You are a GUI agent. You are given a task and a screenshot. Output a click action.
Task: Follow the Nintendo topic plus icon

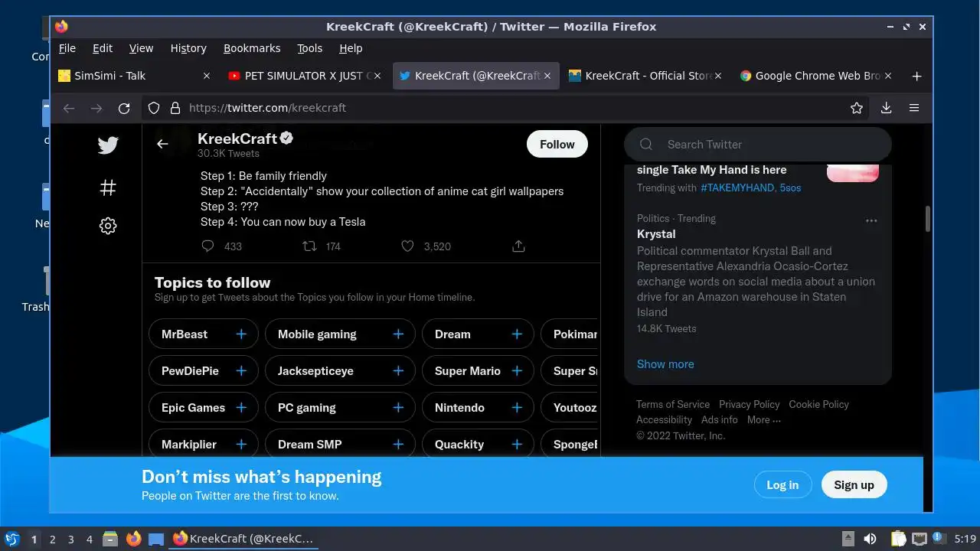(517, 407)
